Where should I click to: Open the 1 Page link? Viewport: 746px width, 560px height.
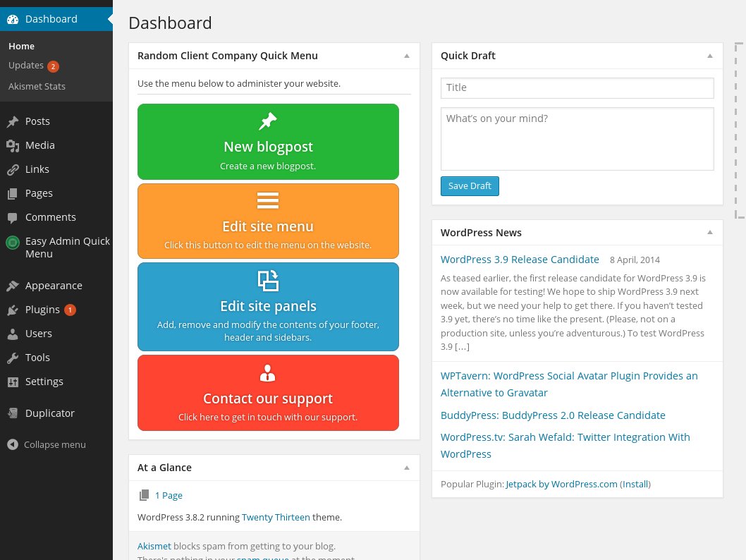169,496
